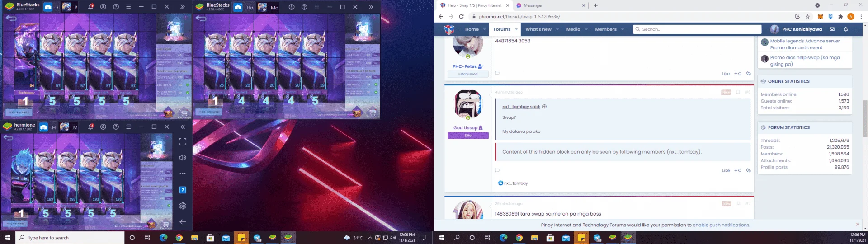
Task: Open help icon in BlueStacks 4.280.4.4002 title bar
Action: [x=304, y=7]
